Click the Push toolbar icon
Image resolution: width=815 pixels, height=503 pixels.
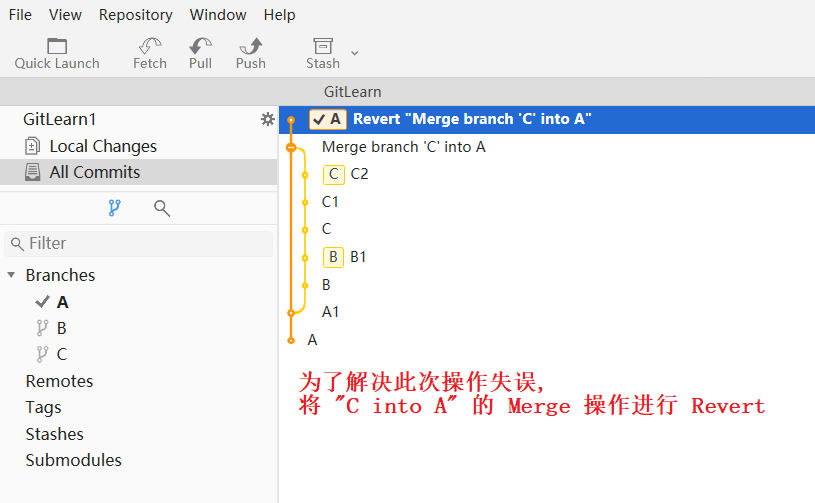250,46
